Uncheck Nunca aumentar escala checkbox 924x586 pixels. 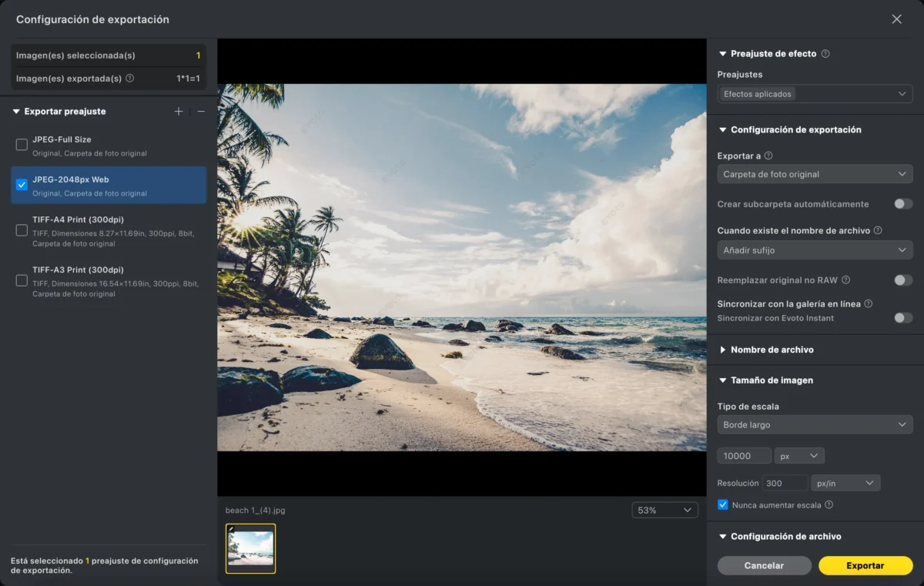(722, 505)
